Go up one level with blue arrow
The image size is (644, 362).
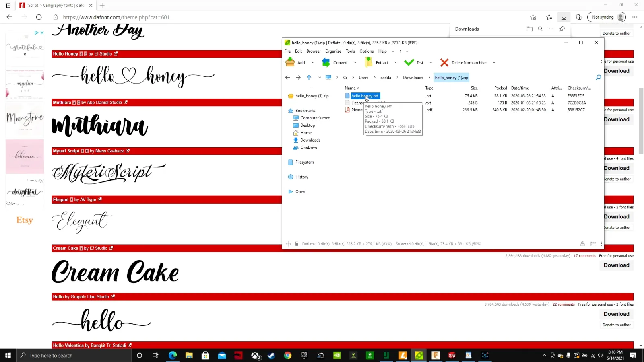[309, 78]
